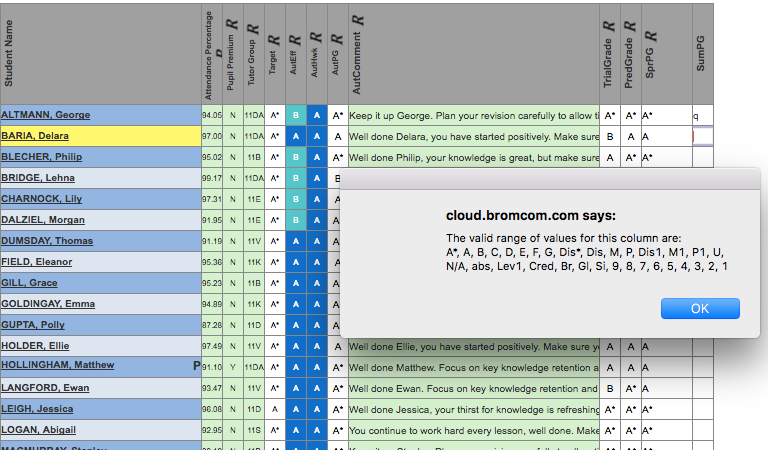Click blue AutEff 'A' cell for Baria

tap(296, 137)
